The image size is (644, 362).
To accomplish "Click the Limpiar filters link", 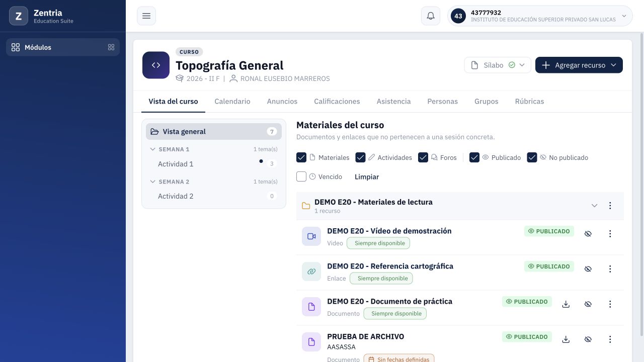I will click(x=367, y=176).
